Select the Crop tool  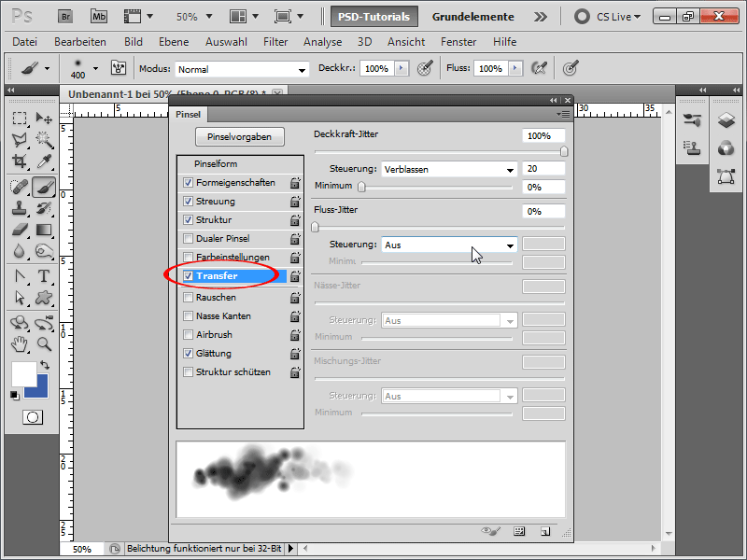19,161
